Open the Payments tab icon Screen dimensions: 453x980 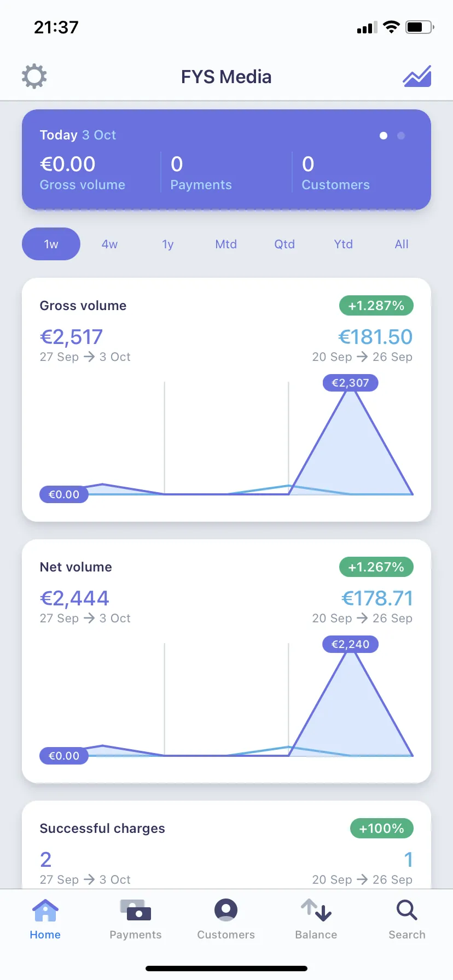(x=136, y=911)
